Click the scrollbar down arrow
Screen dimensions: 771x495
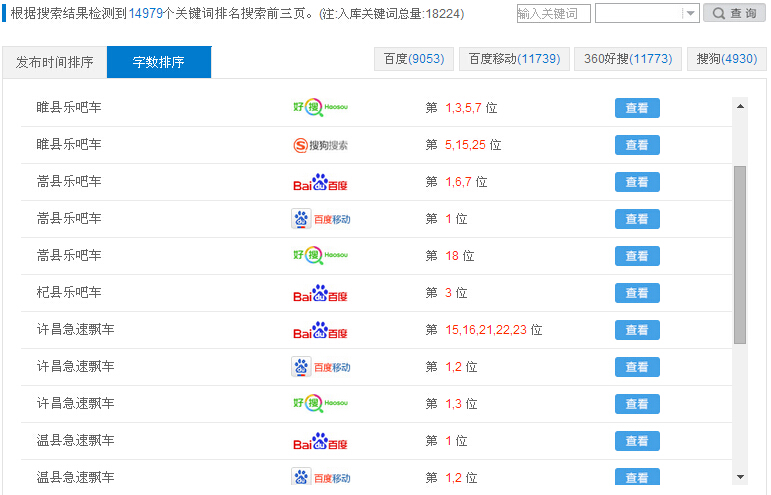(x=740, y=477)
